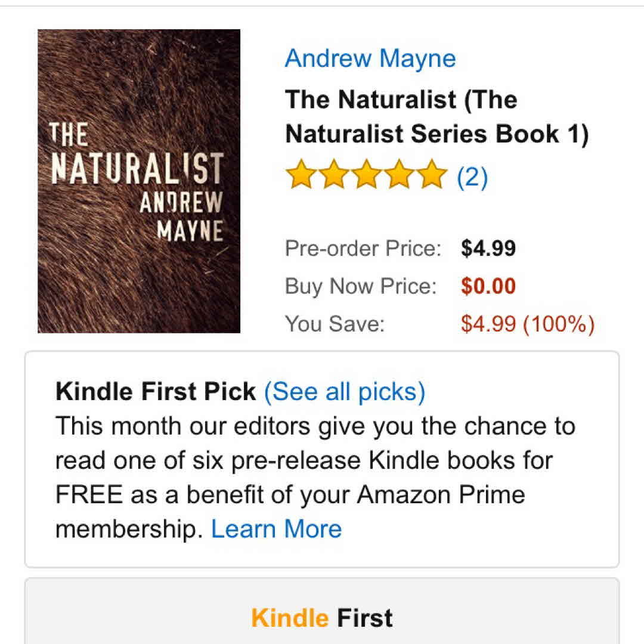This screenshot has height=644, width=644.
Task: Click the Andrew Mayne author link
Action: tap(370, 58)
